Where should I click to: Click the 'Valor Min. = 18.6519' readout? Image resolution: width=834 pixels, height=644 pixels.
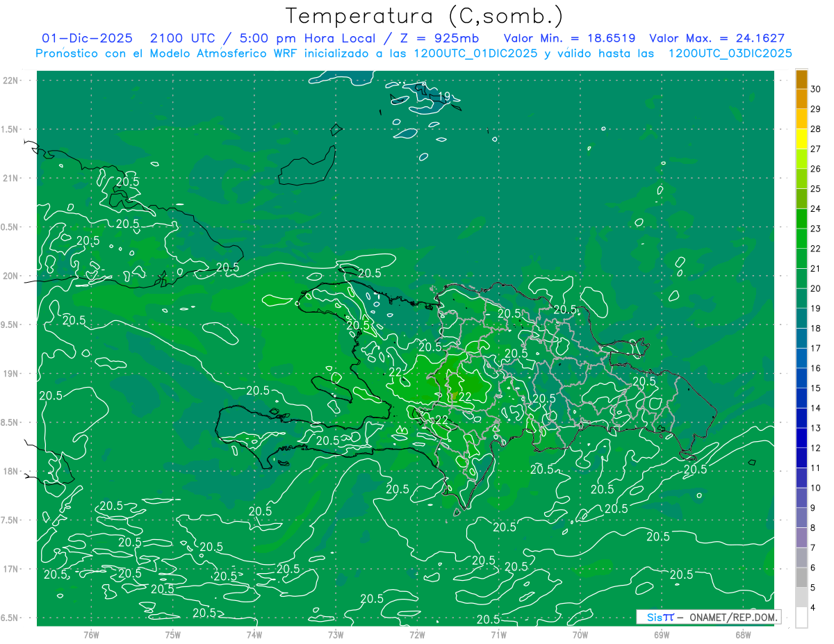coord(569,38)
